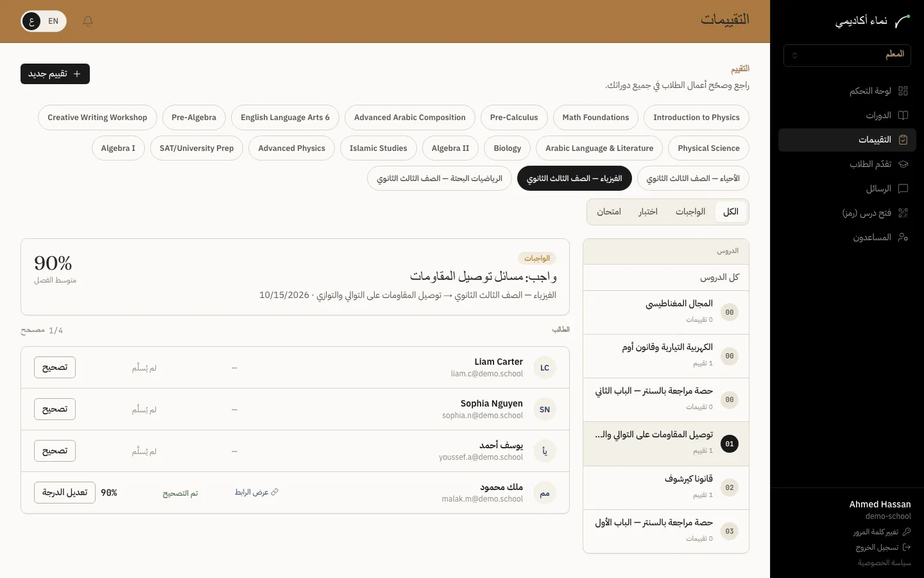Viewport: 924px width, 578px height.
Task: Click the assistants person icon in sidebar
Action: (903, 238)
